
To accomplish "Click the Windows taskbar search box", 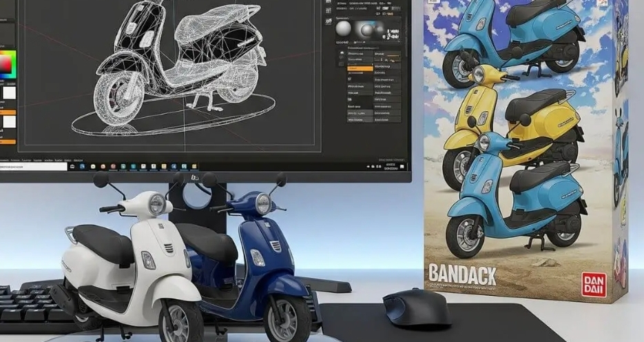I will coord(33,166).
